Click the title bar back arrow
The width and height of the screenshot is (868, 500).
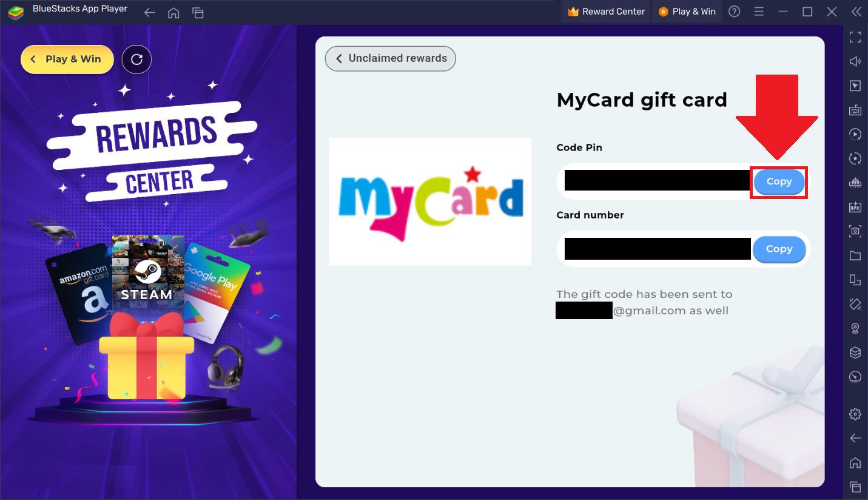point(150,13)
